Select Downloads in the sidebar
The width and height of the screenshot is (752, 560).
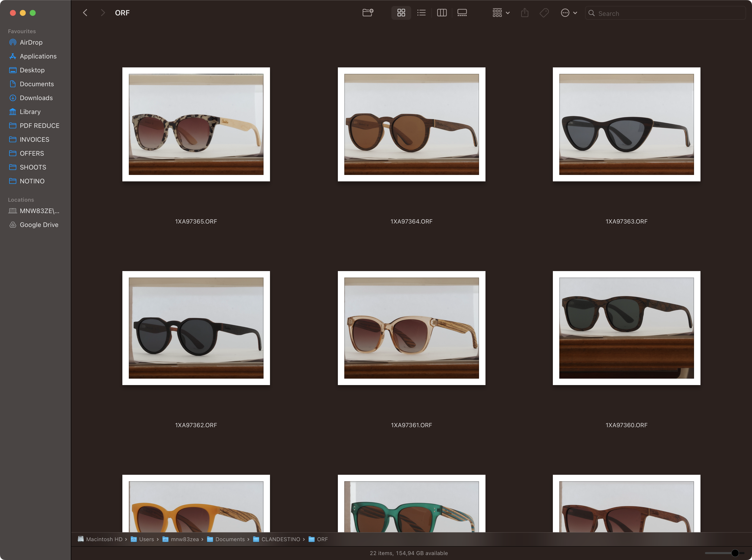coord(36,98)
